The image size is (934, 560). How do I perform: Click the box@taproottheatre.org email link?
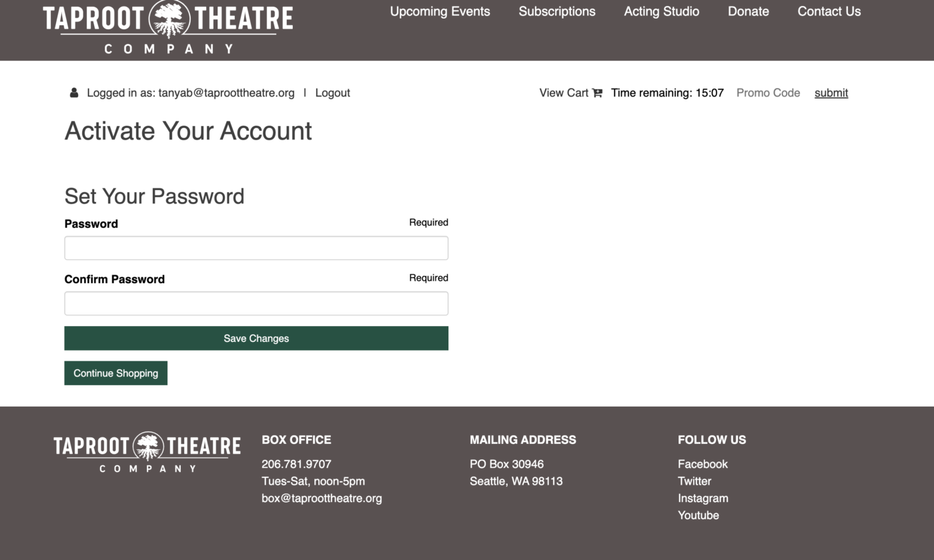[x=322, y=498]
